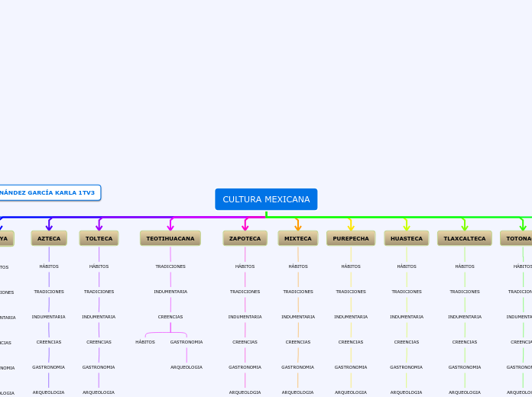
Task: Select ARQUEOLOGIA in the HUASTECA branch
Action: [x=406, y=392]
